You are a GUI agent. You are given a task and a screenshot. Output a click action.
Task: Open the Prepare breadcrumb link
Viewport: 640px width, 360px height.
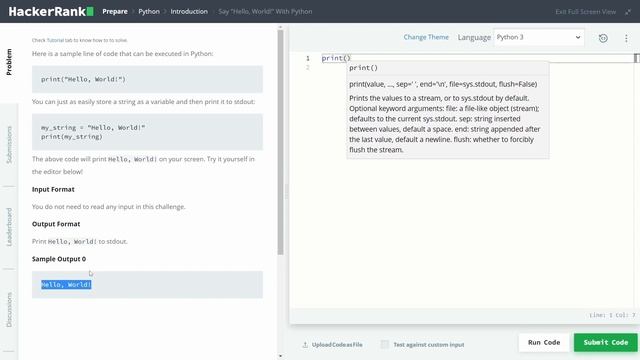tap(115, 11)
